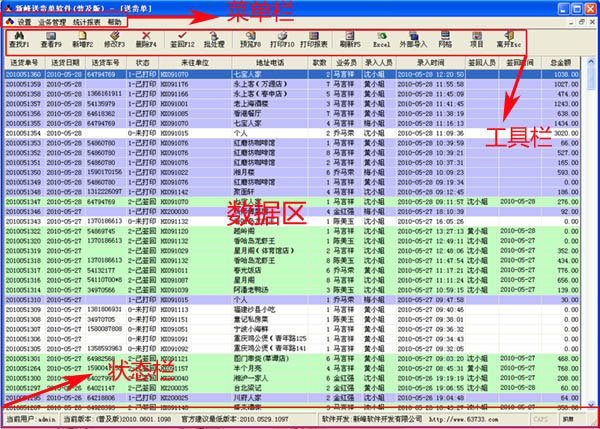Open the 外部导入 external import tool
600x429 pixels.
(413, 40)
